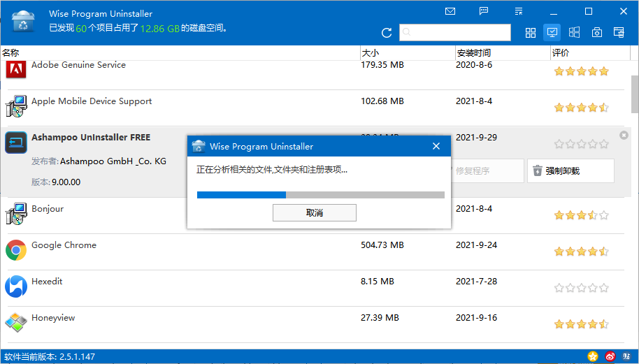Rate Apple Mobile Device Support stars
The height and width of the screenshot is (364, 639).
click(x=582, y=108)
